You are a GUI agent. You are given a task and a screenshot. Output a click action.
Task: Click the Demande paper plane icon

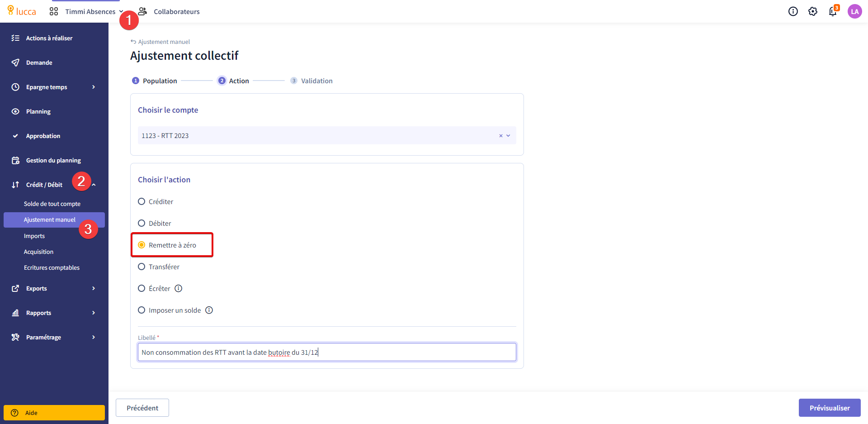15,62
